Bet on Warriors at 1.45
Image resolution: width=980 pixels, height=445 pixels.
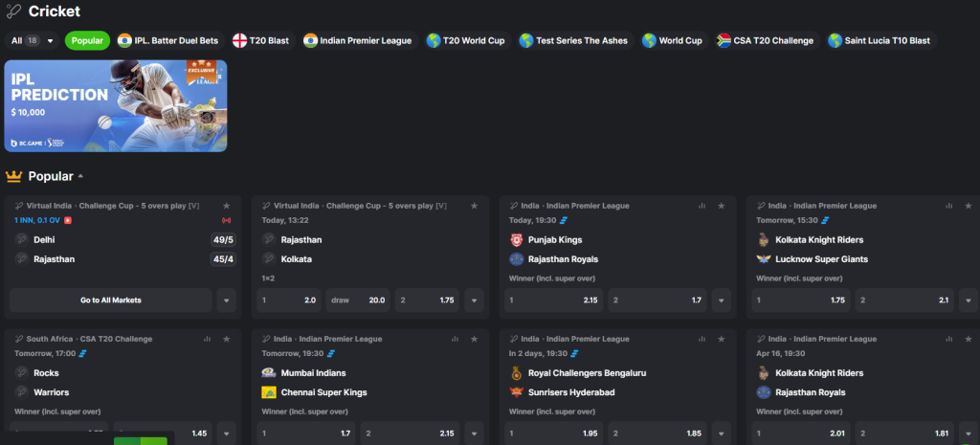[163, 434]
